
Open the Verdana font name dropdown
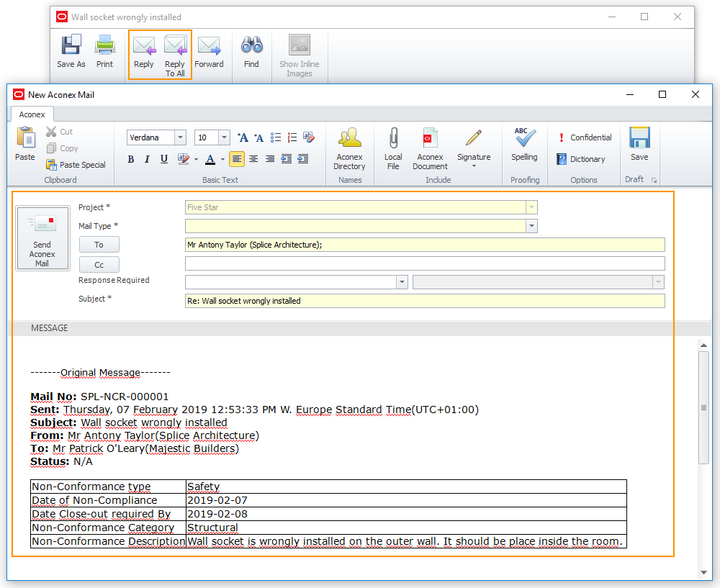(x=181, y=137)
